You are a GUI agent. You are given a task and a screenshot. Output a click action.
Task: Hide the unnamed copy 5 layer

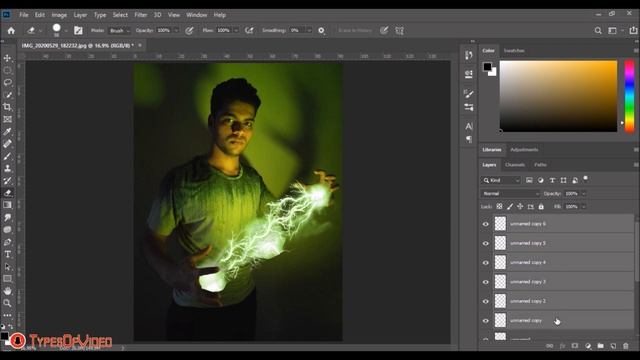pyautogui.click(x=485, y=243)
